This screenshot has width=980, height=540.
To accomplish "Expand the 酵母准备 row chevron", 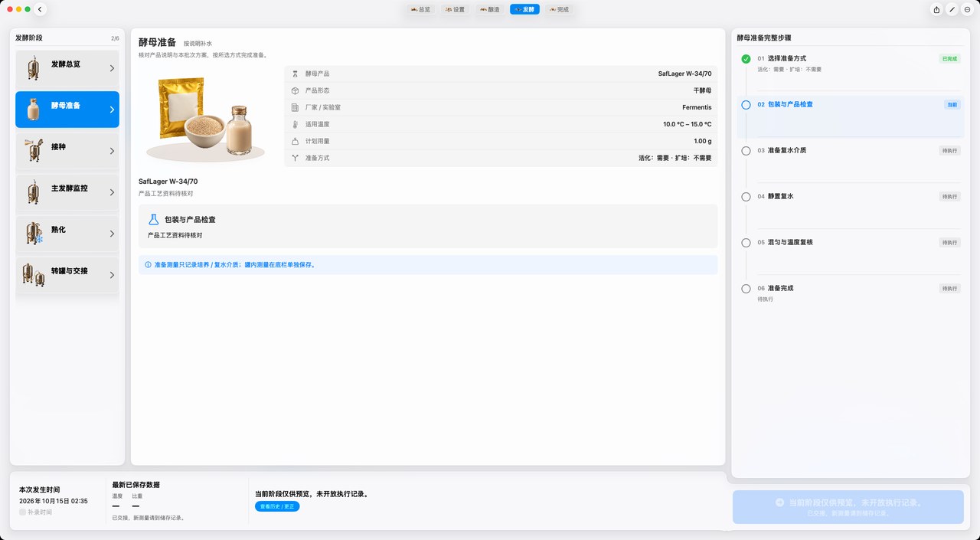I will (x=112, y=110).
